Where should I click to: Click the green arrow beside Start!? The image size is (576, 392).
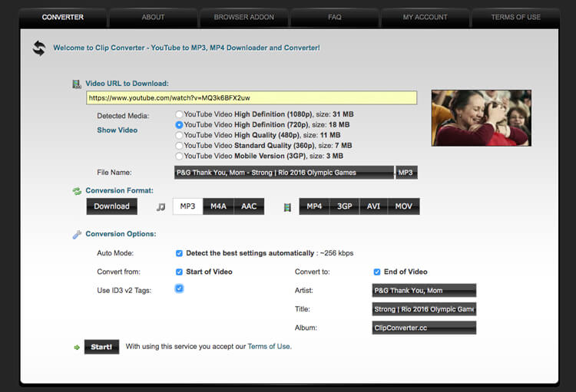coord(77,348)
